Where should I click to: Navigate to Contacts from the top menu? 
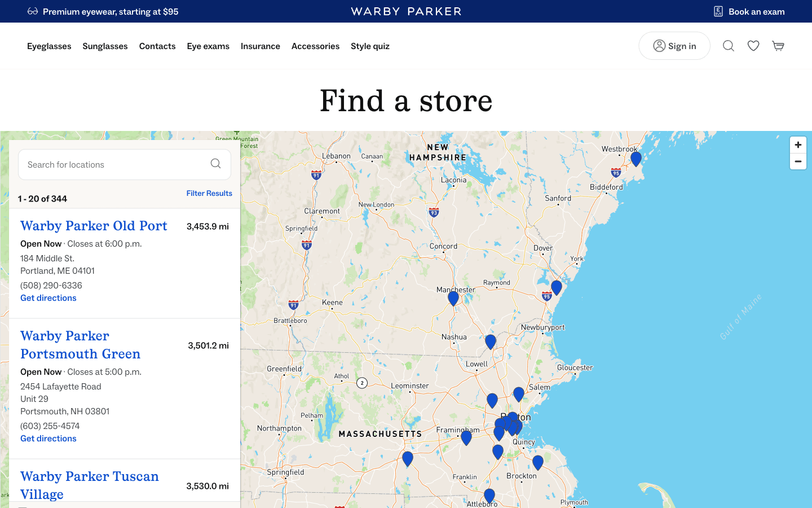(157, 46)
